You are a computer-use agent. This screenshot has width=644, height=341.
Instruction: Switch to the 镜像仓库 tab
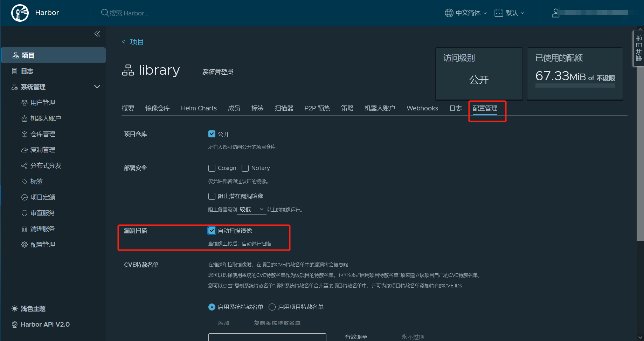click(158, 108)
